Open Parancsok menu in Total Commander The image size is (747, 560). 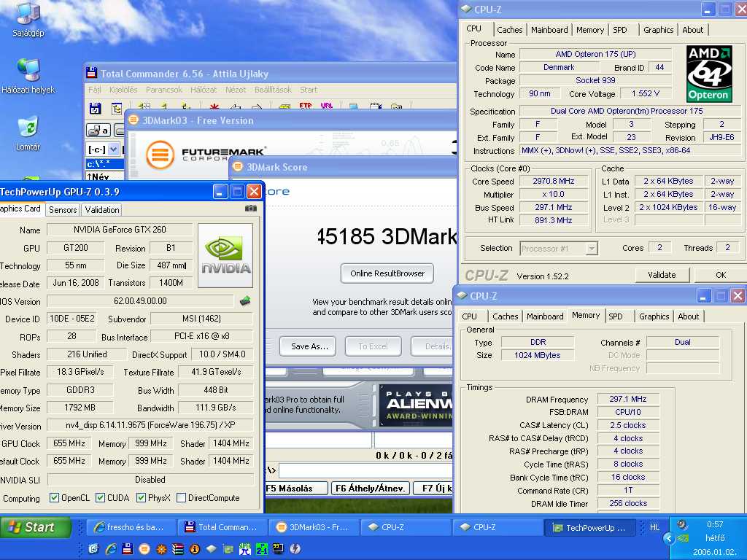(164, 90)
